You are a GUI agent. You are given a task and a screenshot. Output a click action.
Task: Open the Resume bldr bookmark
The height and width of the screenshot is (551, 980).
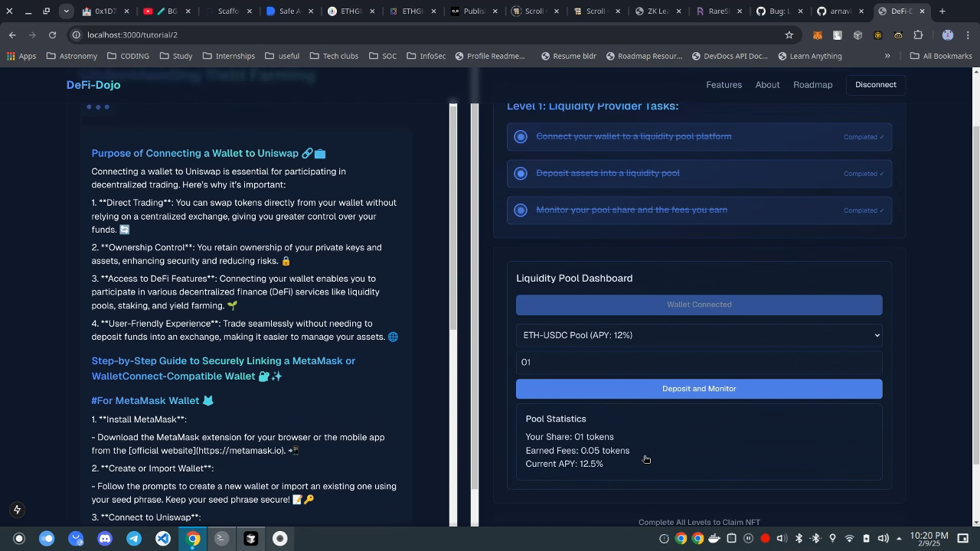(x=568, y=56)
